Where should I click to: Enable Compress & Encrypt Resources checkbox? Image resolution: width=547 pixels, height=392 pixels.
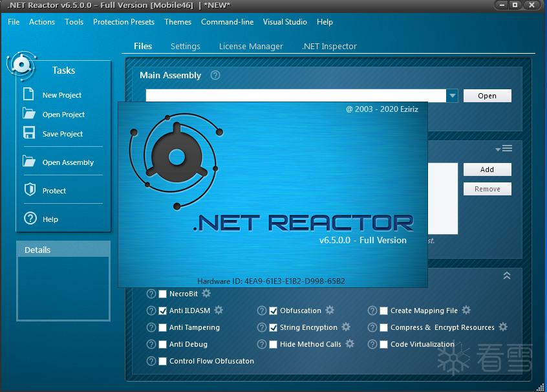(383, 327)
